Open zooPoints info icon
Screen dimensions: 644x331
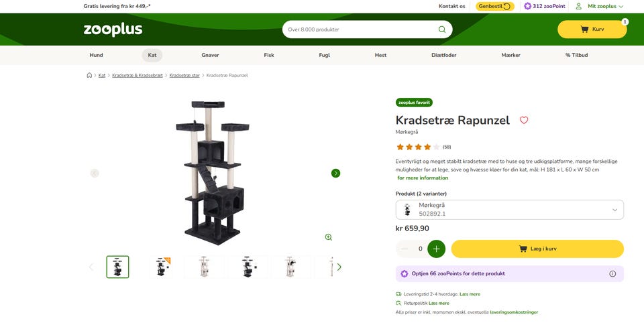point(612,273)
